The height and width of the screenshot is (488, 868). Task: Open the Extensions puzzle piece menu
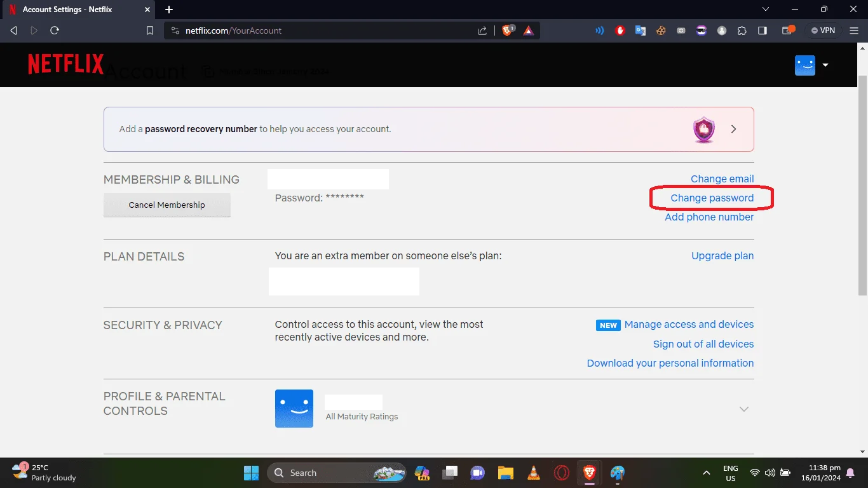(742, 30)
